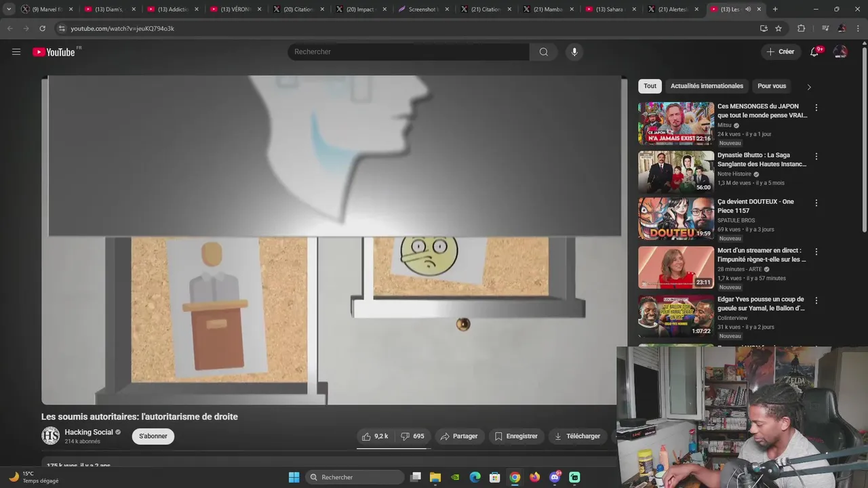The height and width of the screenshot is (488, 868).
Task: Switch to the Screenshot tab
Action: tap(423, 9)
